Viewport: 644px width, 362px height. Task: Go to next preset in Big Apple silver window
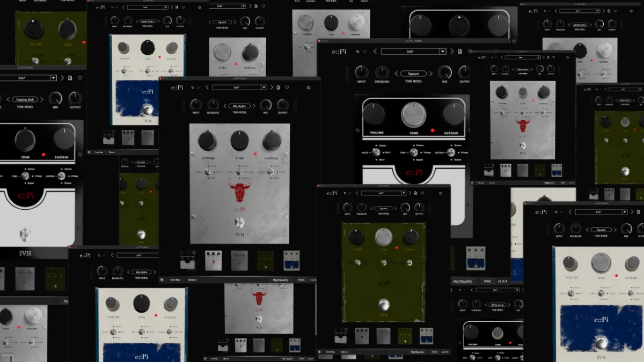272,87
